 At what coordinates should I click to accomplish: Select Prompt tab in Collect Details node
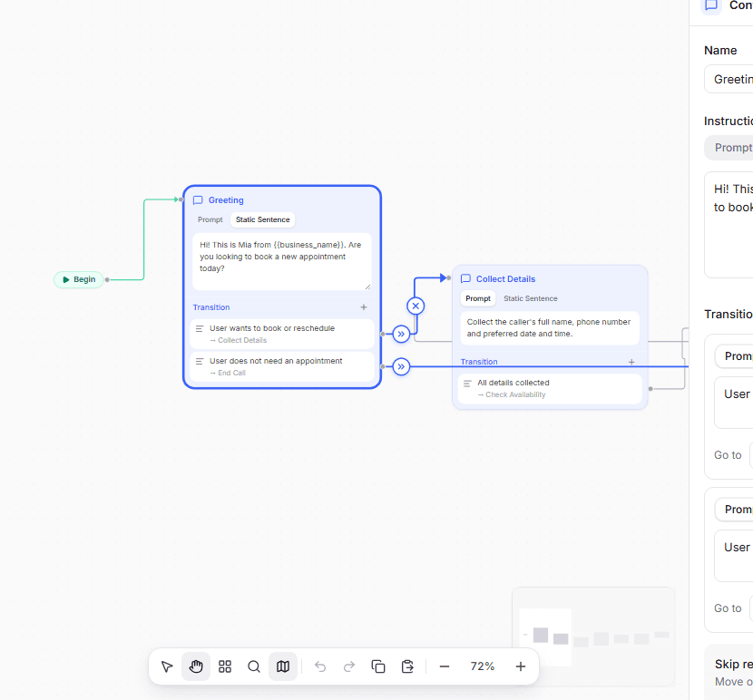point(478,298)
